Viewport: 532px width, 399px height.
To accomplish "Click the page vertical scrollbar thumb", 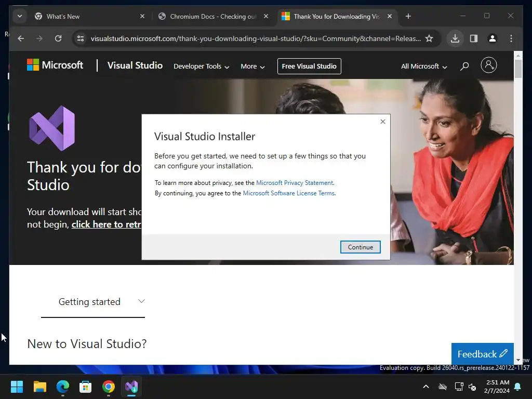I will pos(518,69).
